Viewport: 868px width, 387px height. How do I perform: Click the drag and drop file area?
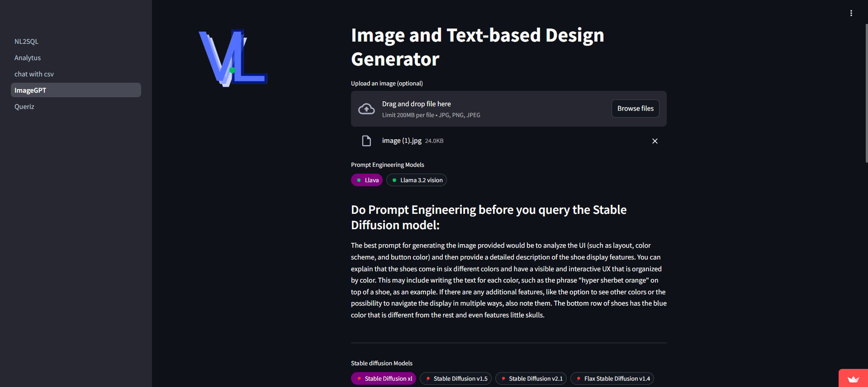tap(509, 109)
